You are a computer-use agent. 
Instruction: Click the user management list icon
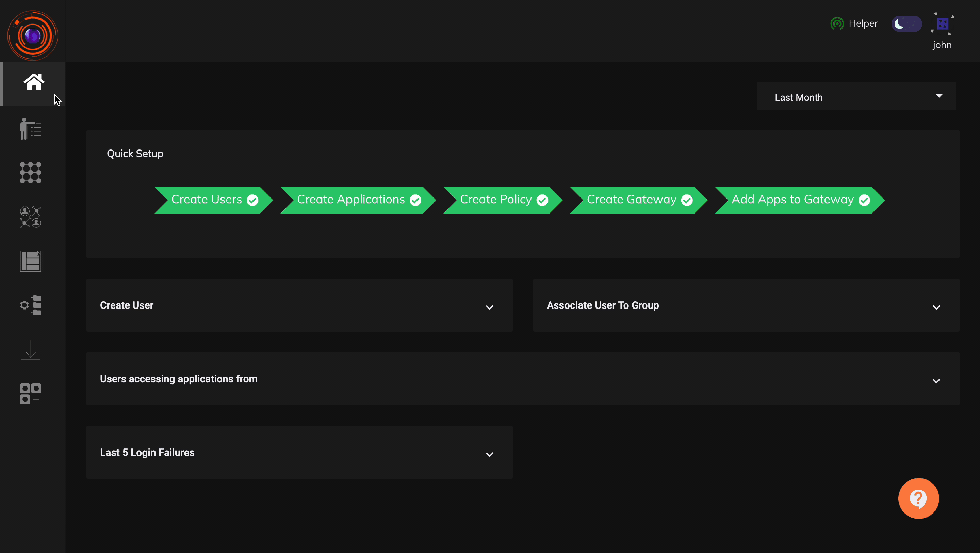pos(30,129)
